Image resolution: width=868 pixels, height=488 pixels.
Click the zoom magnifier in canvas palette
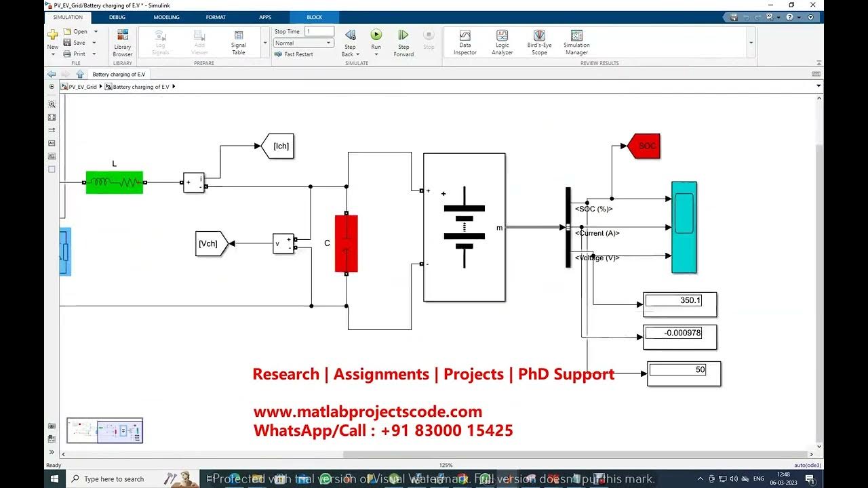pos(52,104)
